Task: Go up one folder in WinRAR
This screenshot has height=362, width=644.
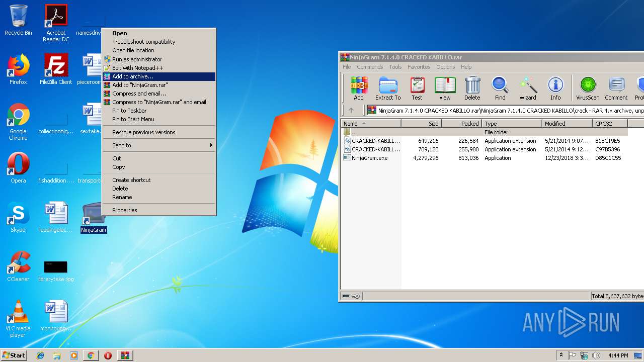Action: tap(351, 110)
